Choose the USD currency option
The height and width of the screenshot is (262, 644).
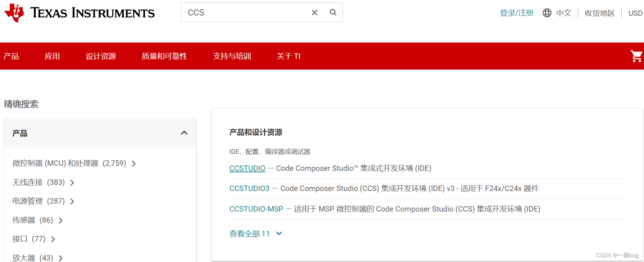(x=635, y=13)
